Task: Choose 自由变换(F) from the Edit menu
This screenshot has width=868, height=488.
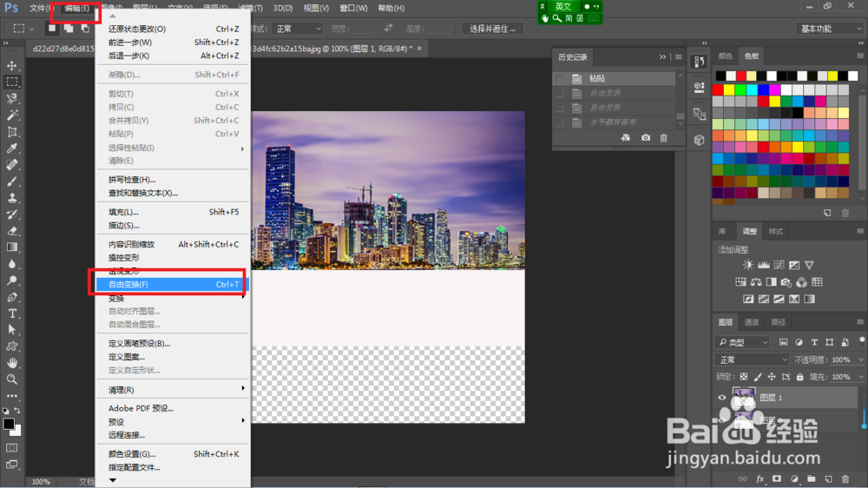Action: click(x=173, y=284)
